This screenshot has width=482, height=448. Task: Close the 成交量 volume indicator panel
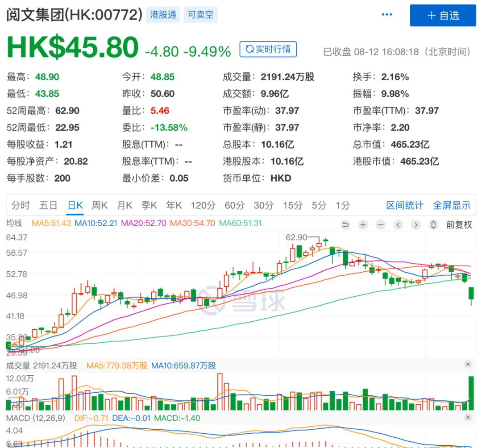click(x=468, y=365)
